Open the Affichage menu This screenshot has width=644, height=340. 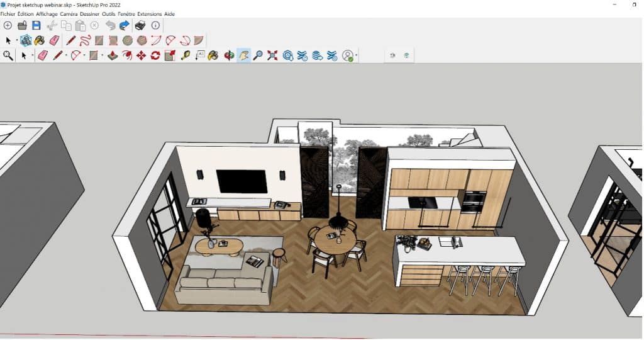point(47,14)
